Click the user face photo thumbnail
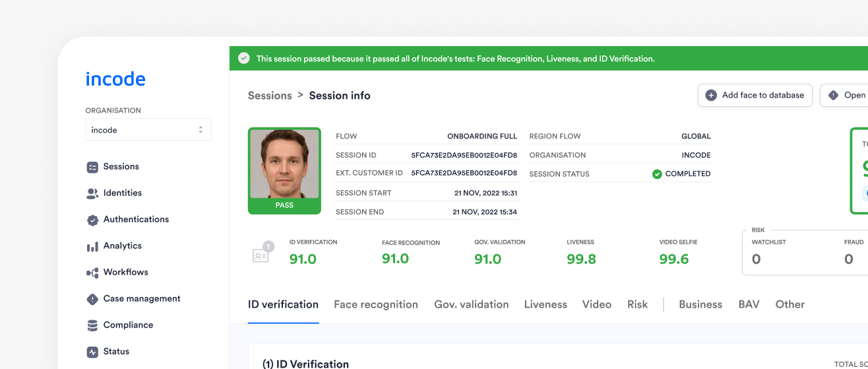868x369 pixels. (x=284, y=164)
